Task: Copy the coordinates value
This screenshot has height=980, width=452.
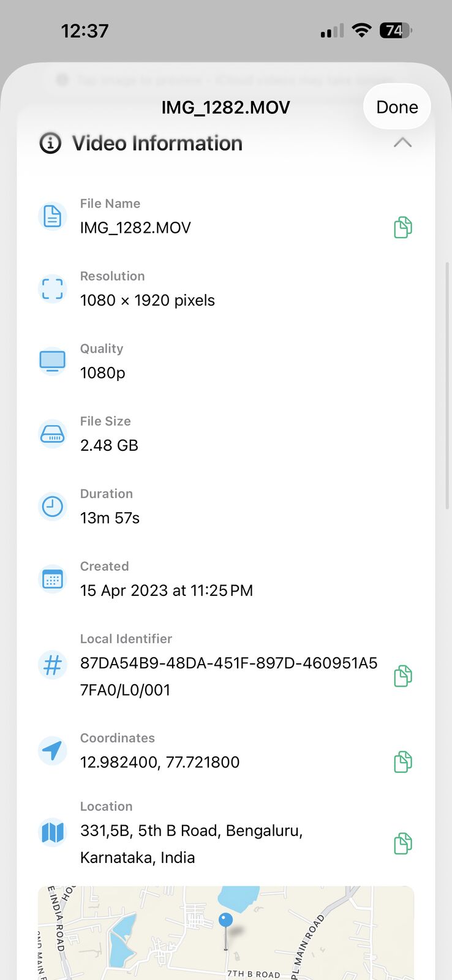Action: [402, 762]
